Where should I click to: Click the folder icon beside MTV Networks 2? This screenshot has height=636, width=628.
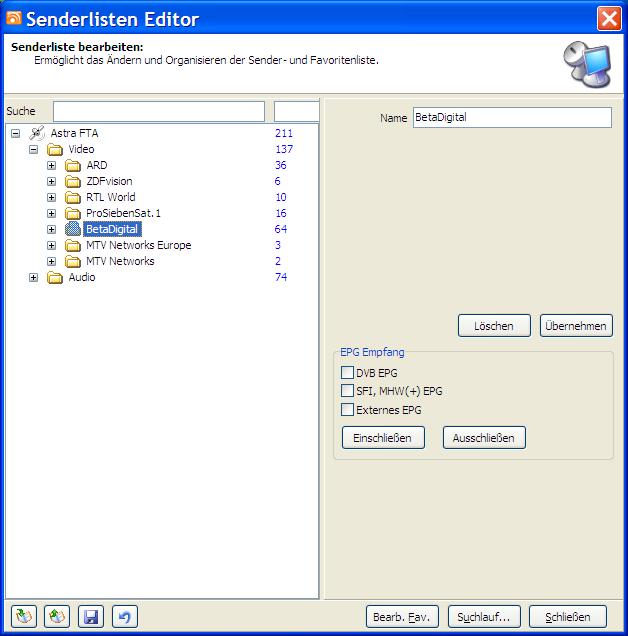pyautogui.click(x=73, y=261)
